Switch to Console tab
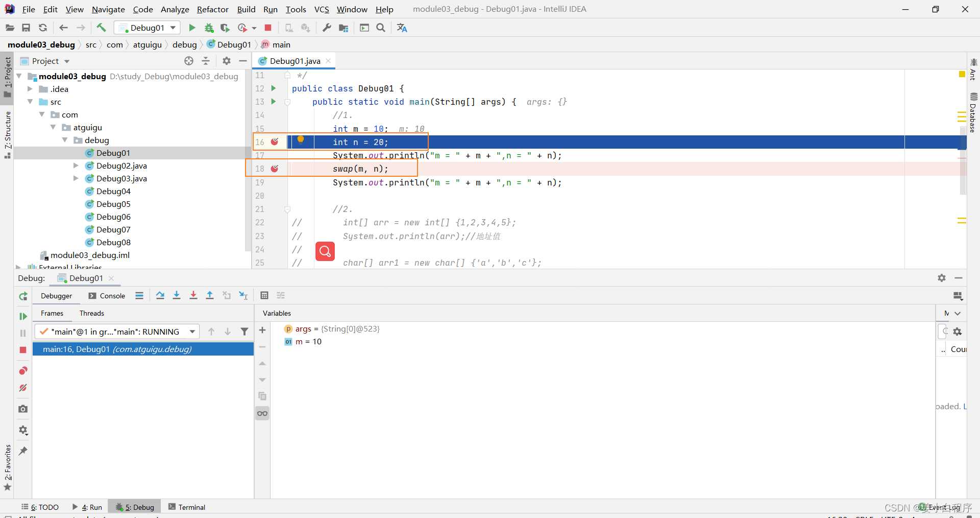Screen dimensions: 980x518 [107, 296]
